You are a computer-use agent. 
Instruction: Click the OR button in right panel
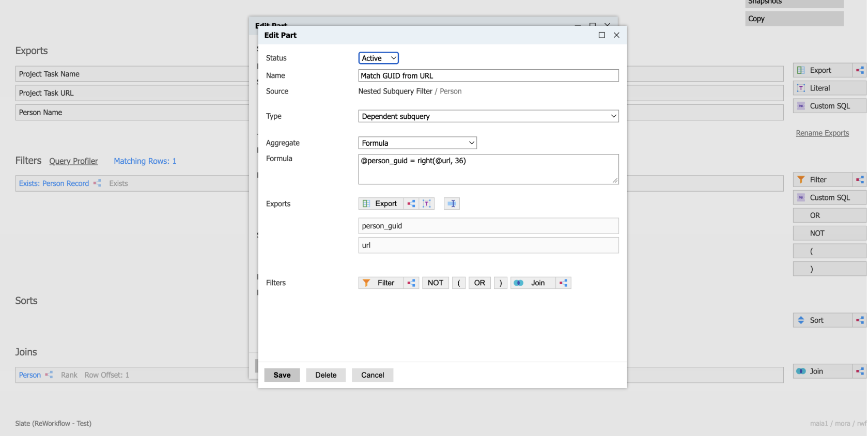point(830,215)
